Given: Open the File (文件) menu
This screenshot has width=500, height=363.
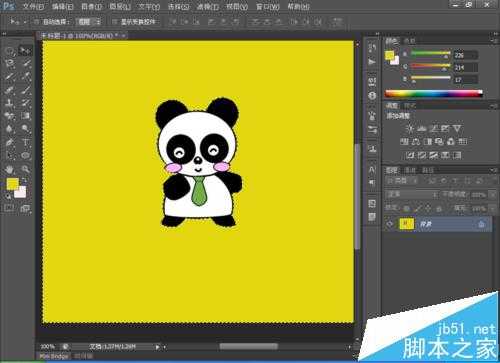Looking at the screenshot, I should (33, 7).
